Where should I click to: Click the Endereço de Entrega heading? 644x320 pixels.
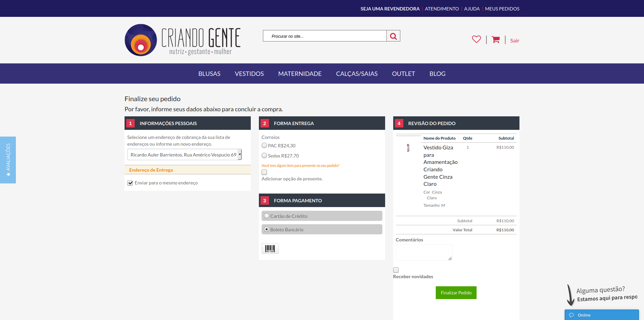pos(151,170)
